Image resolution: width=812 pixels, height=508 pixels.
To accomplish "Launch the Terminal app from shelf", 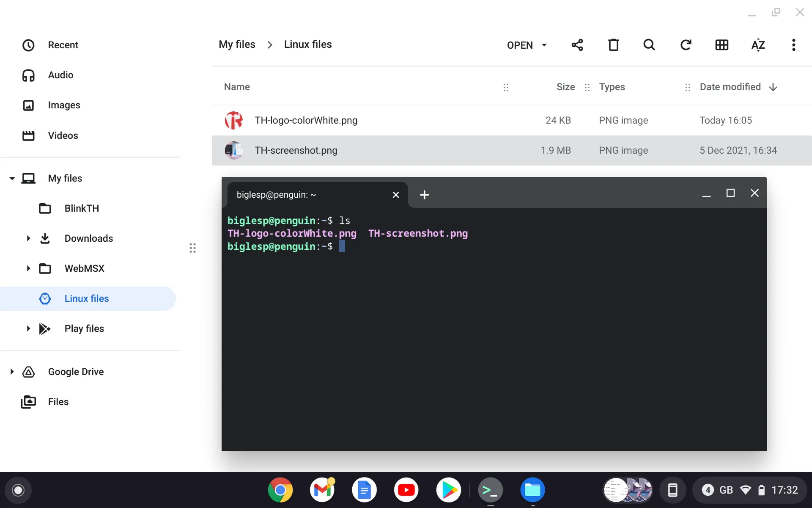I will tap(491, 490).
